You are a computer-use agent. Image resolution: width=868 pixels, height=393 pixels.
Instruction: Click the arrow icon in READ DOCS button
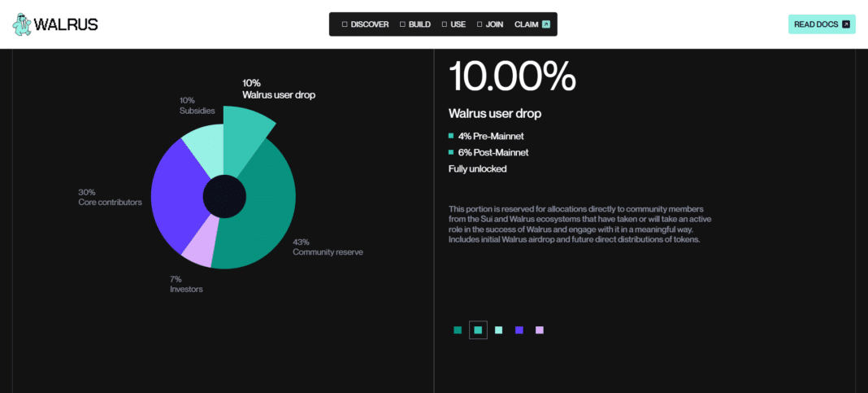[x=846, y=24]
